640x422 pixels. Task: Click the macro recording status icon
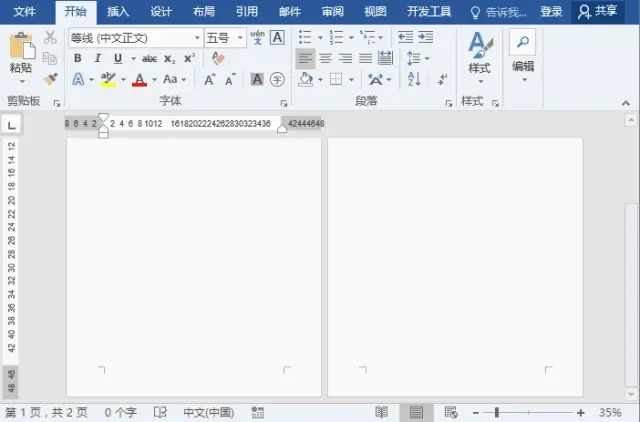pyautogui.click(x=258, y=412)
